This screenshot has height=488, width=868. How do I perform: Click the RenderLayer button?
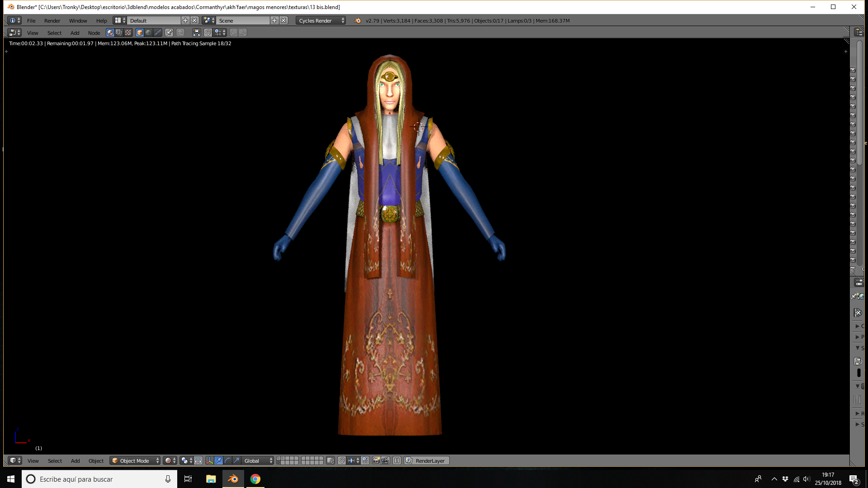tap(427, 460)
